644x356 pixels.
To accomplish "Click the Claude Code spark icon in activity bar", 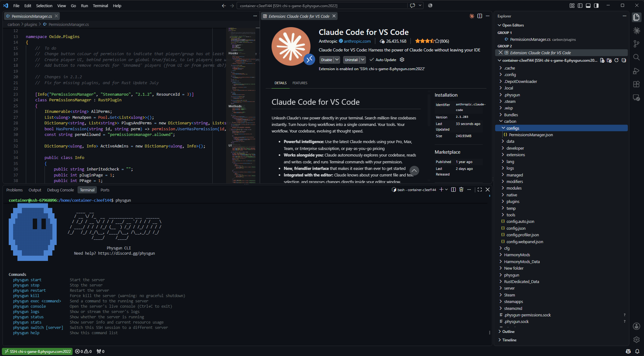I will point(636,31).
